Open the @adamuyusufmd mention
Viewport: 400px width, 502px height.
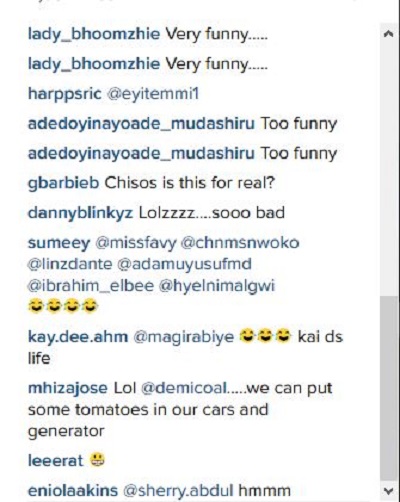pos(184,265)
